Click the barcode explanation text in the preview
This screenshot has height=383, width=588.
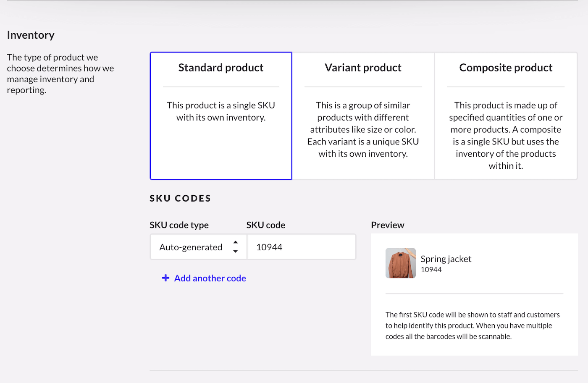point(472,325)
